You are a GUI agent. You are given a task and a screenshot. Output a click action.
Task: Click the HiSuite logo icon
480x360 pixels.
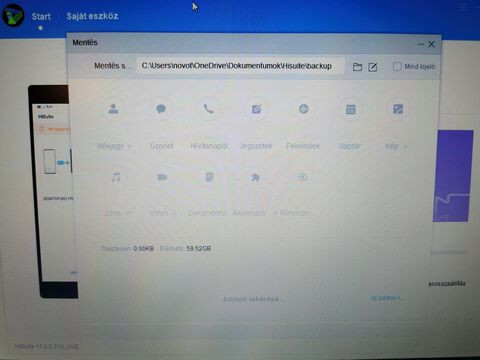(x=13, y=15)
